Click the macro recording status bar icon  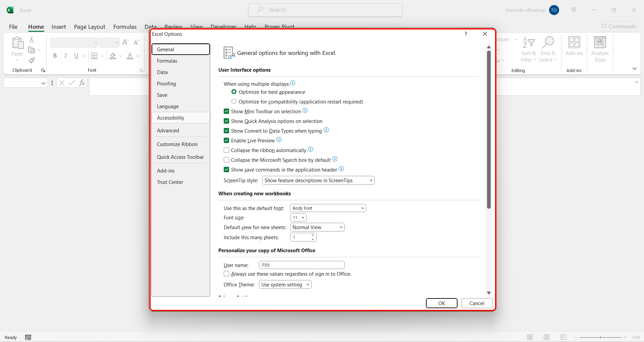tap(28, 337)
